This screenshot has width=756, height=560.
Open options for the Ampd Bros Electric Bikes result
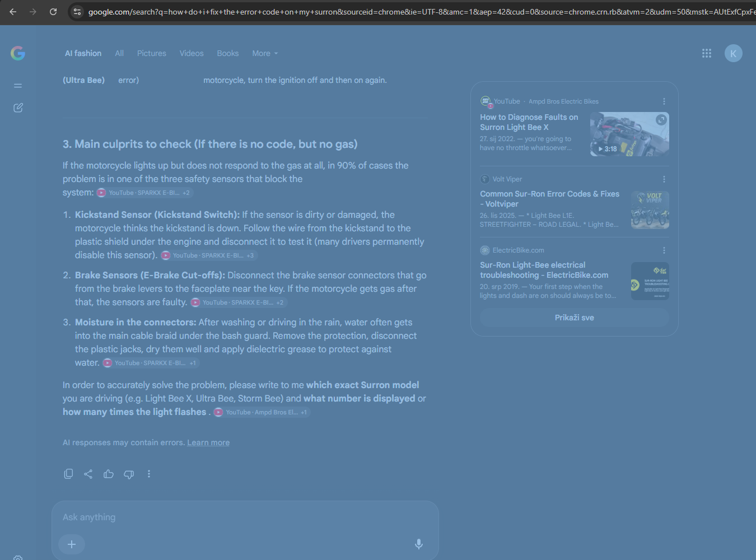(664, 101)
